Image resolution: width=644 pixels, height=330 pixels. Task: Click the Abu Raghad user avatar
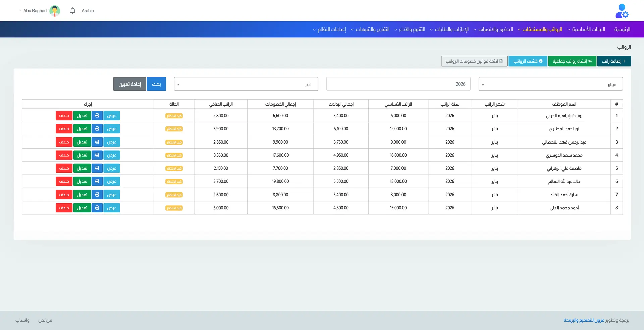tap(55, 11)
